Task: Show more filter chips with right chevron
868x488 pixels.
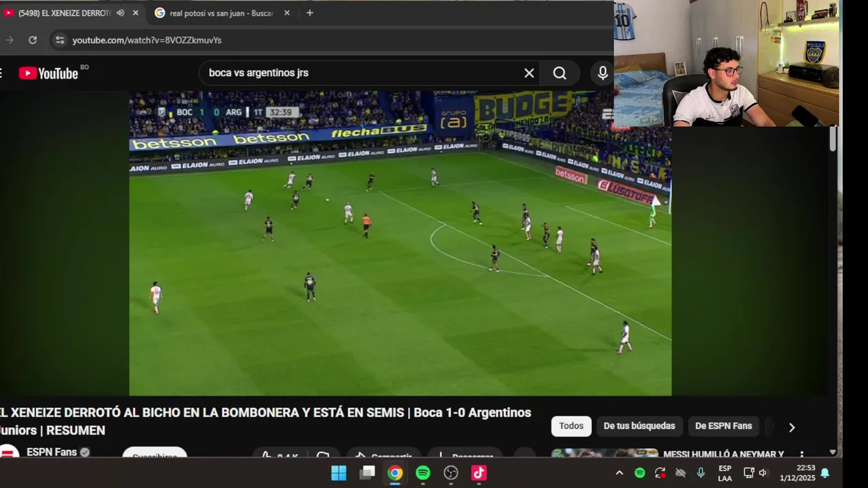Action: pos(791,427)
